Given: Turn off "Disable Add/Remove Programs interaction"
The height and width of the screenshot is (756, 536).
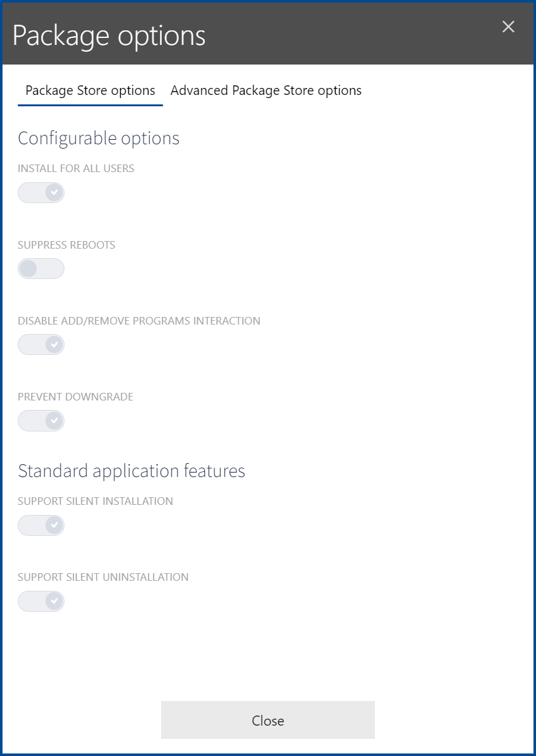Looking at the screenshot, I should point(40,344).
